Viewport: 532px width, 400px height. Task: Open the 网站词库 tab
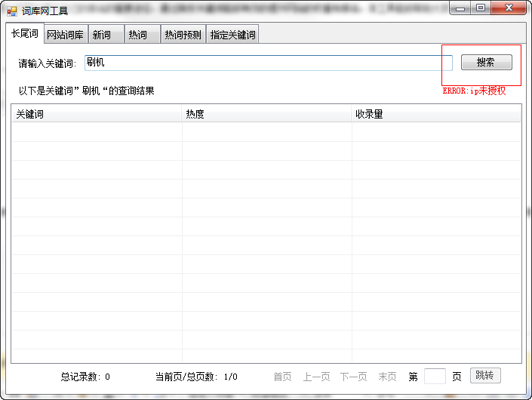coord(66,34)
